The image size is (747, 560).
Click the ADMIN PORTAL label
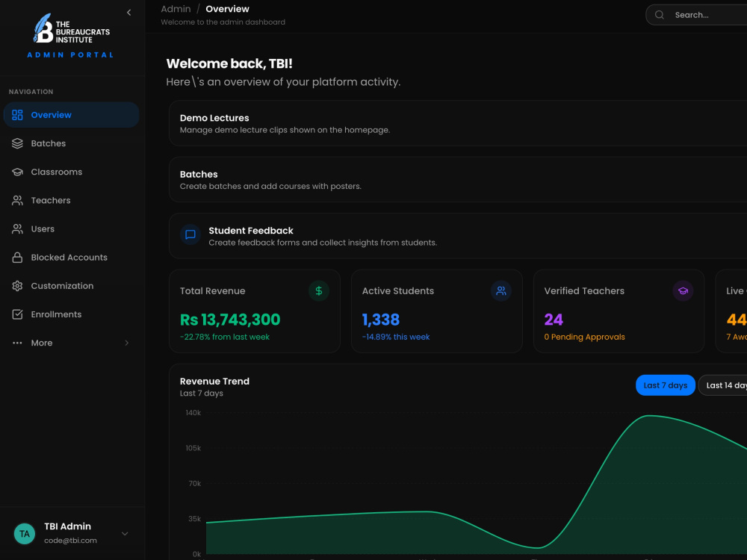[x=70, y=55]
